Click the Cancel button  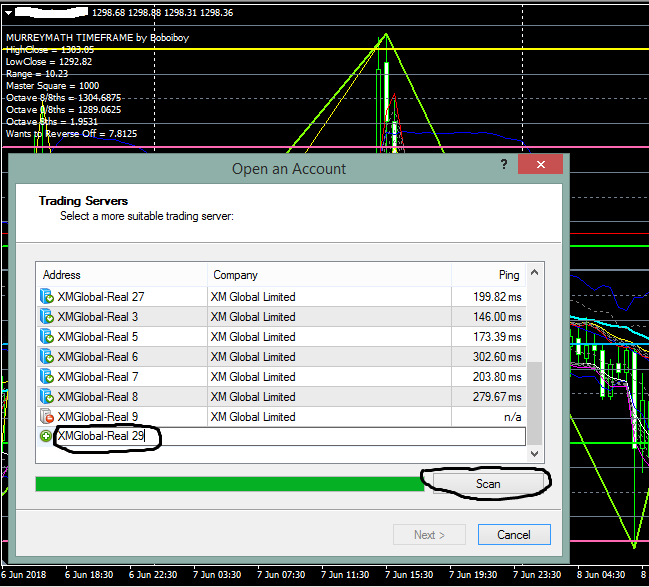click(514, 534)
